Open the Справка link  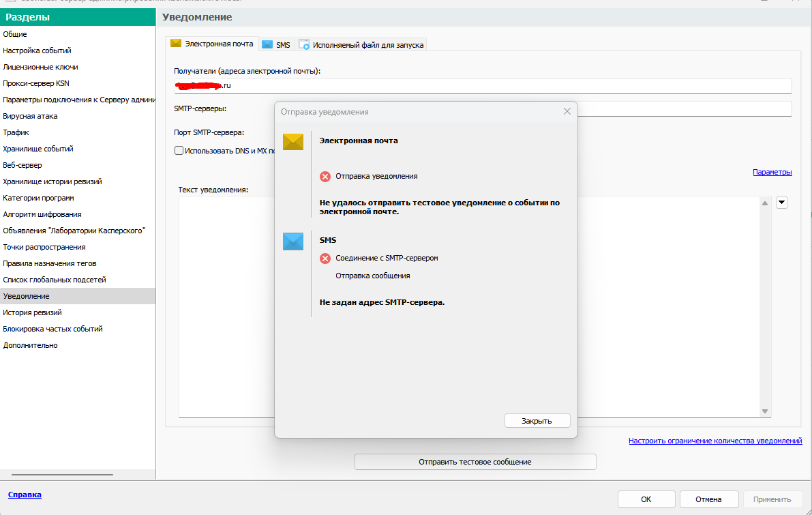click(25, 495)
